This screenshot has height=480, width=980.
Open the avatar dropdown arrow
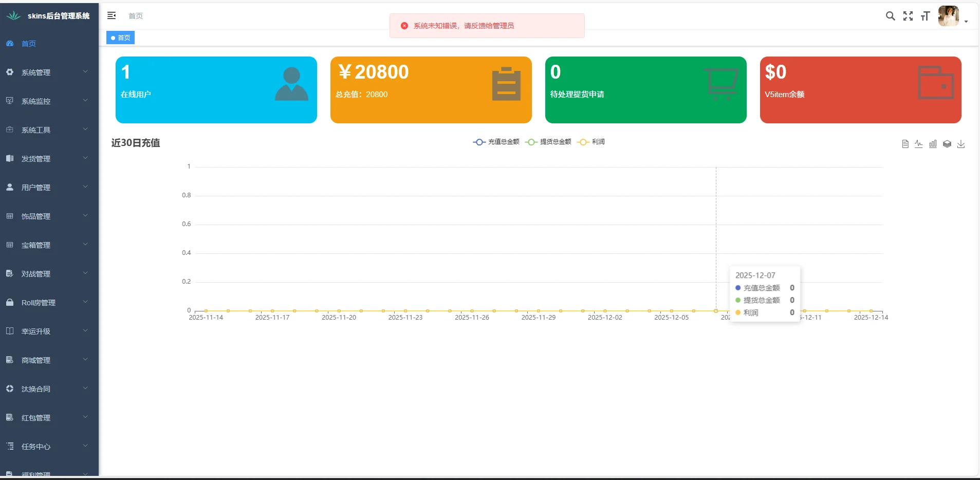pyautogui.click(x=967, y=21)
